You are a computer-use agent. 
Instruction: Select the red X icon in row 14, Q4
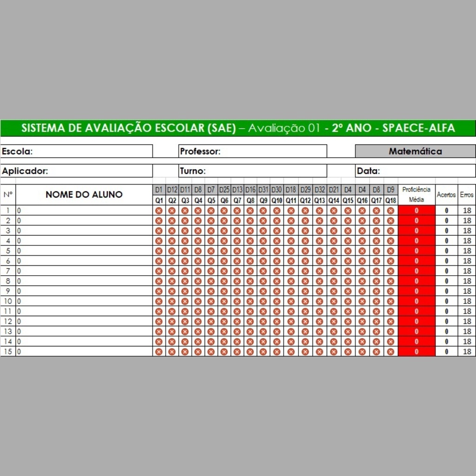click(198, 342)
